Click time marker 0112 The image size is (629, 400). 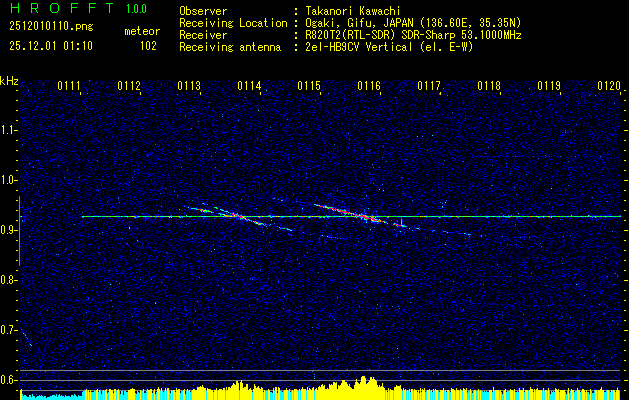(129, 86)
